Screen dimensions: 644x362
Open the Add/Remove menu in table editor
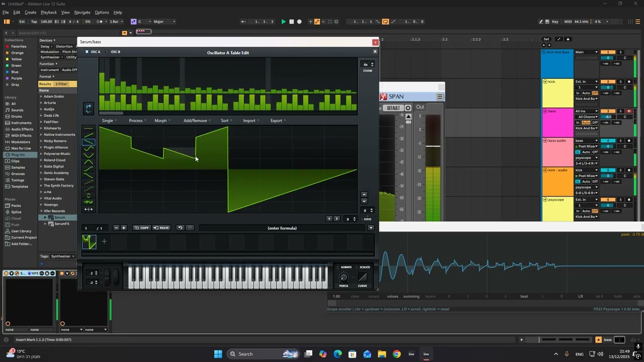point(197,121)
